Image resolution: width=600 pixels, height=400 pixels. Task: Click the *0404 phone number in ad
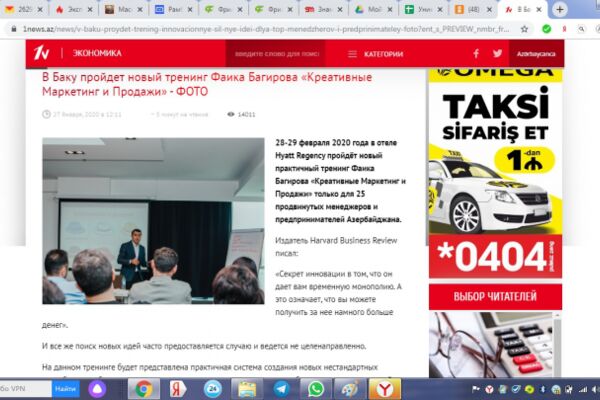click(x=492, y=256)
